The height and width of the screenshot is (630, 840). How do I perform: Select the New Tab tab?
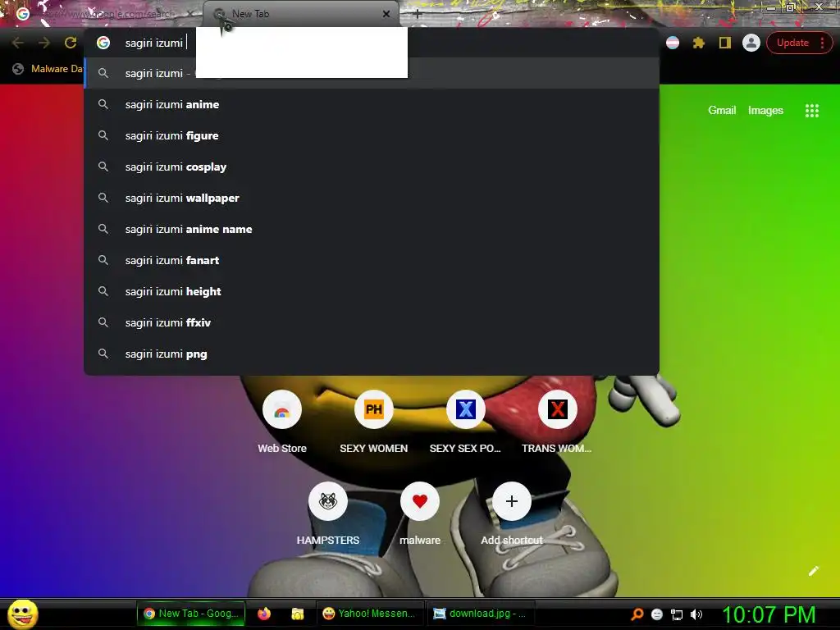coord(300,14)
